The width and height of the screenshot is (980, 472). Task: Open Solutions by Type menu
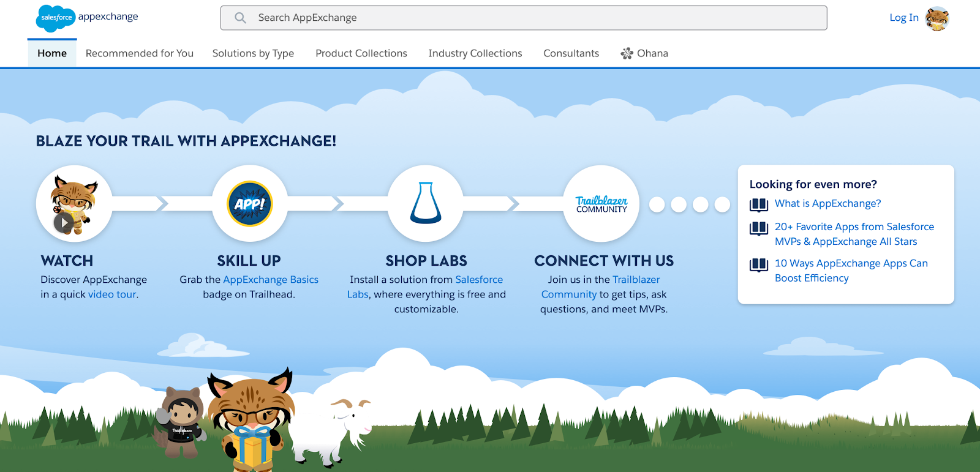tap(253, 53)
